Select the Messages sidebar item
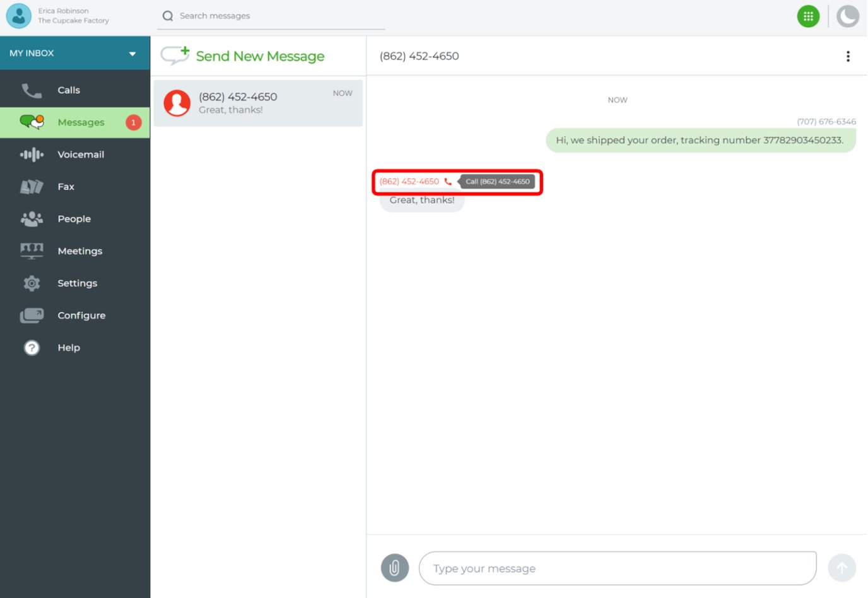The height and width of the screenshot is (598, 868). pos(81,122)
